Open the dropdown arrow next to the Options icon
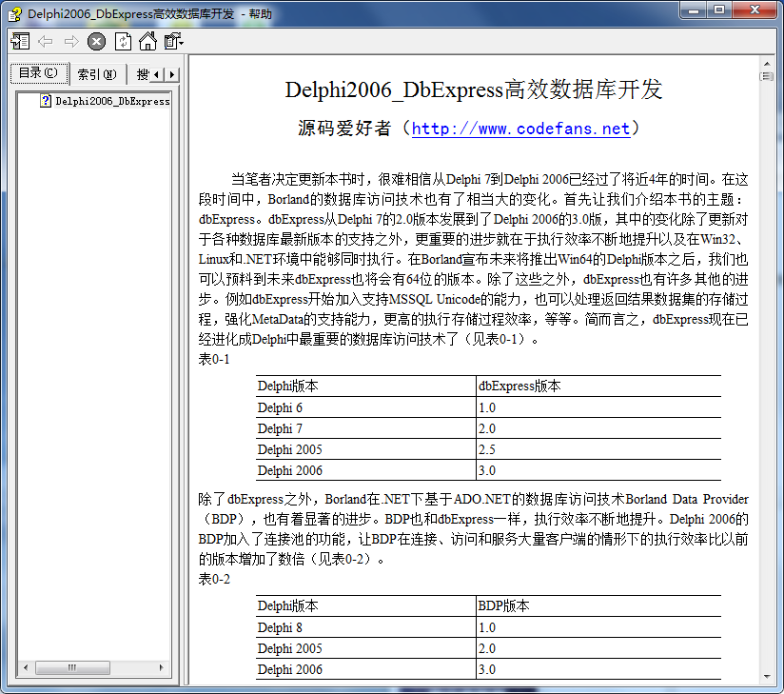The width and height of the screenshot is (784, 694). coord(183,41)
